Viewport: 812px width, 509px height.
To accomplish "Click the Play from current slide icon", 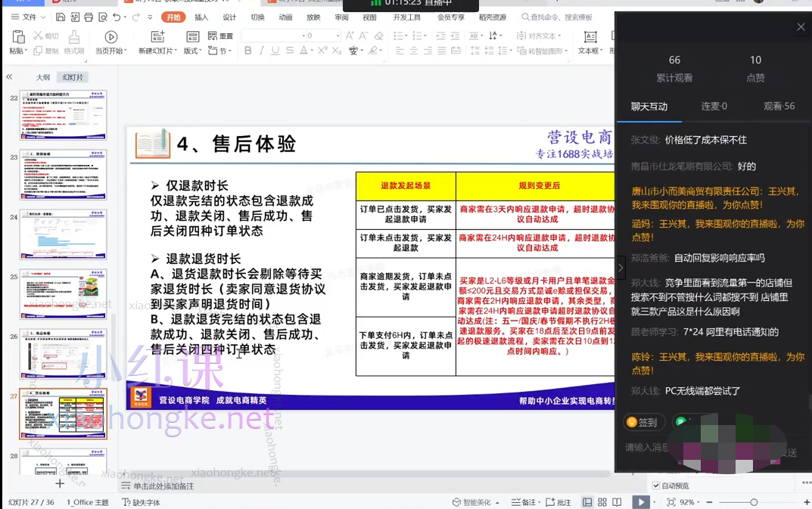I will pyautogui.click(x=111, y=37).
